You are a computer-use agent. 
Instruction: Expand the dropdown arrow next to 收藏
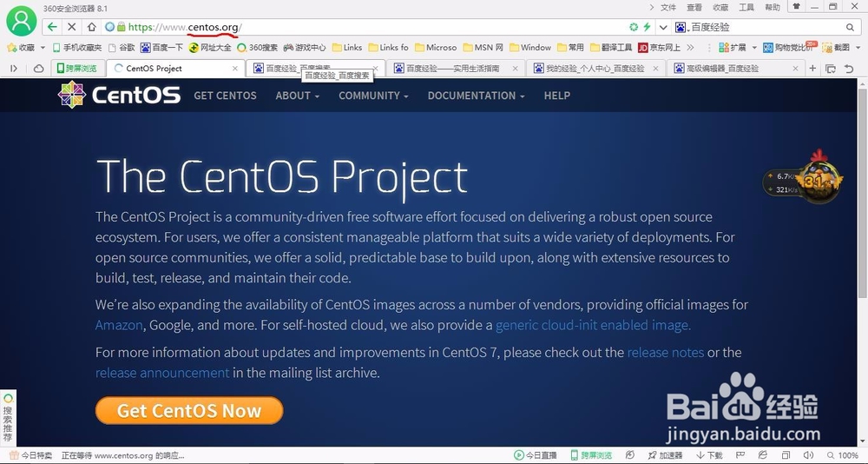pos(43,48)
